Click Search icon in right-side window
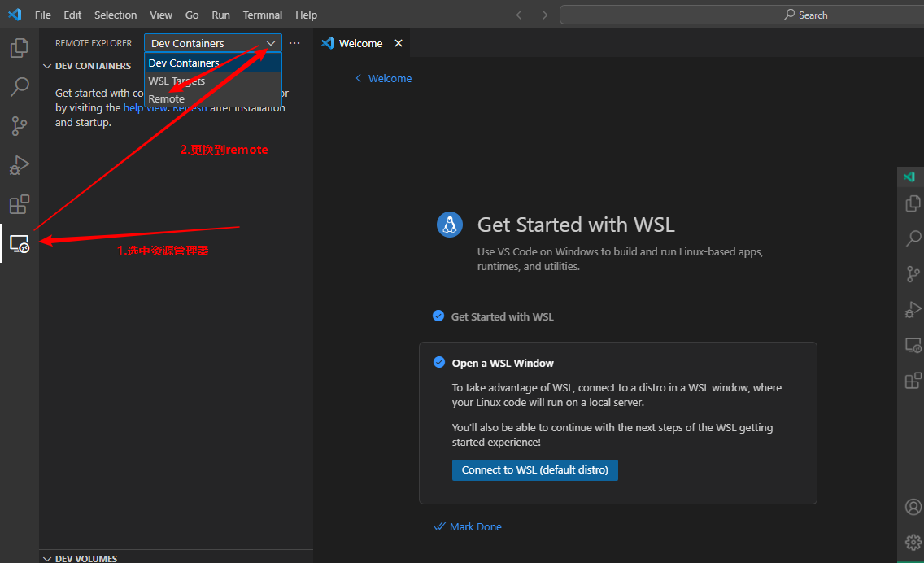 click(913, 238)
